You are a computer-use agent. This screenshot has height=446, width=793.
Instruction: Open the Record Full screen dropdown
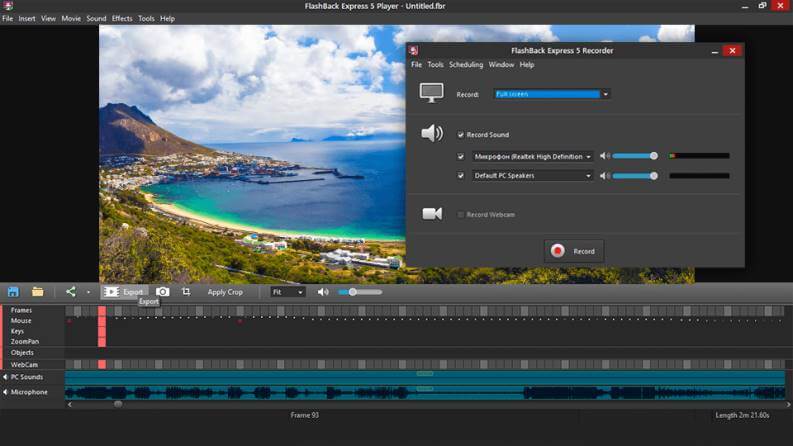tap(552, 94)
